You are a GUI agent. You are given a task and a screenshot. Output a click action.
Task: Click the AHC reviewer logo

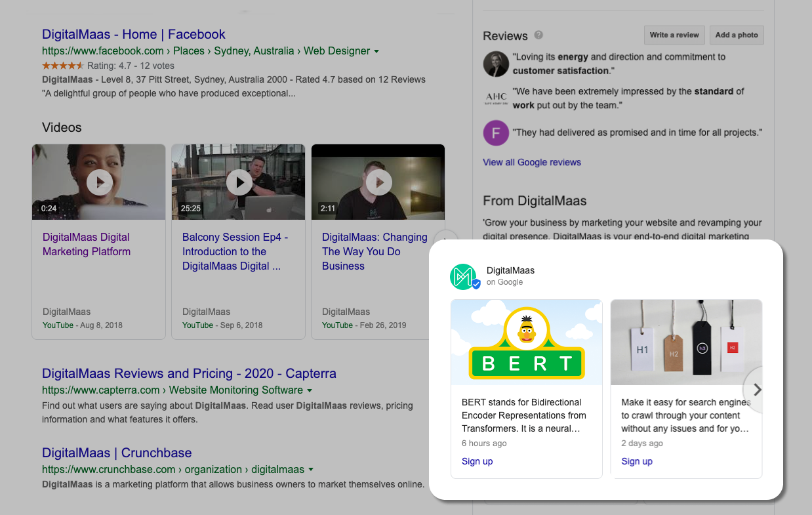click(x=496, y=98)
